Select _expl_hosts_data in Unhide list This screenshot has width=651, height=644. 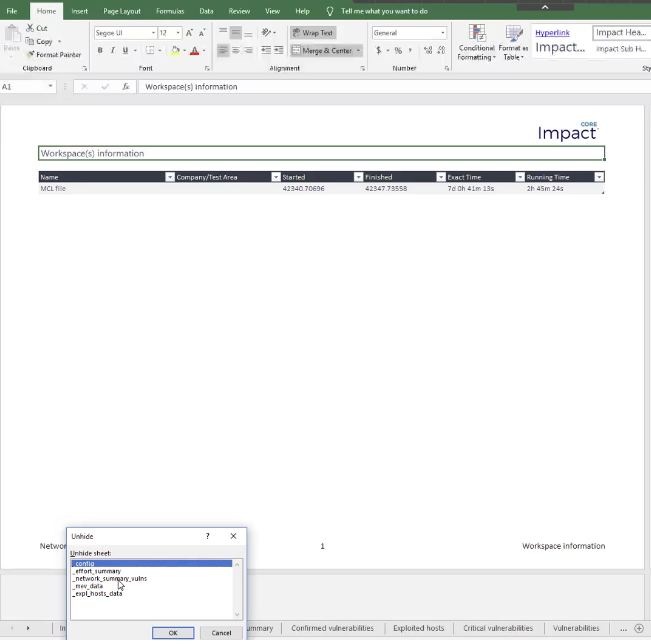tap(98, 594)
